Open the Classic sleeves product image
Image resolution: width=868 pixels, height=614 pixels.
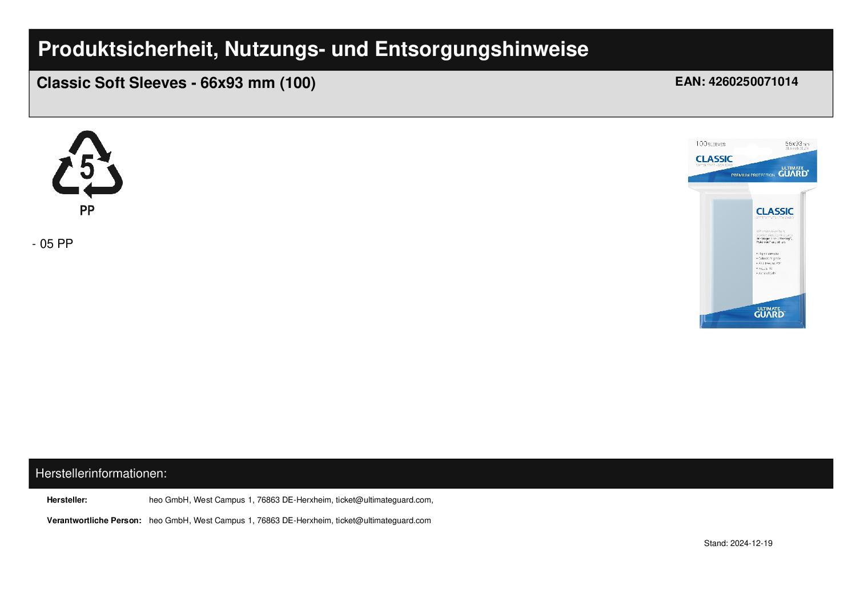point(753,234)
